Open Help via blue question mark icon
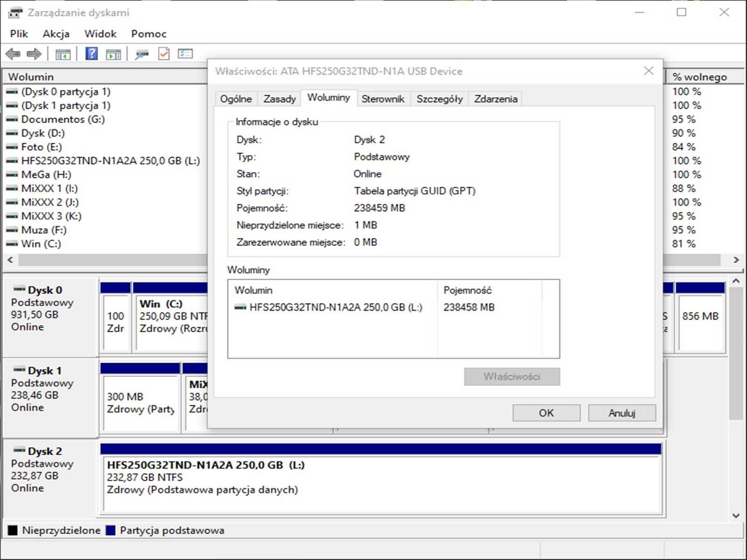Image resolution: width=747 pixels, height=560 pixels. [x=92, y=54]
